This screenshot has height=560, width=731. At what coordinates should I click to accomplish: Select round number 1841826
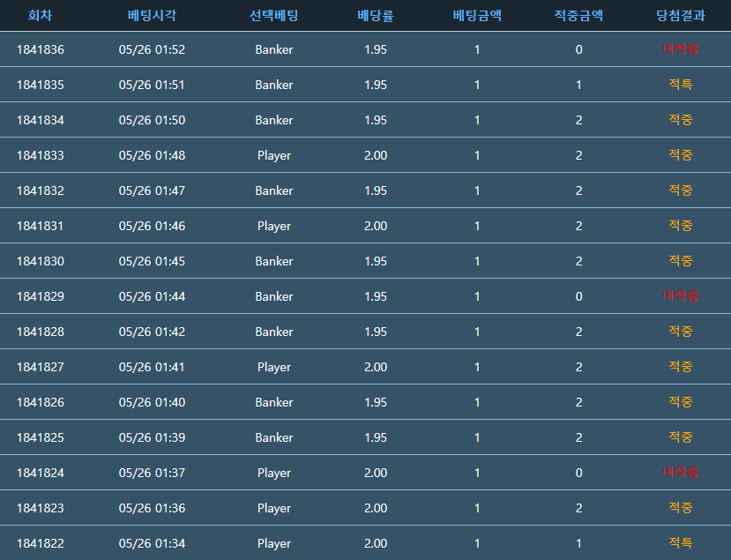pyautogui.click(x=40, y=402)
